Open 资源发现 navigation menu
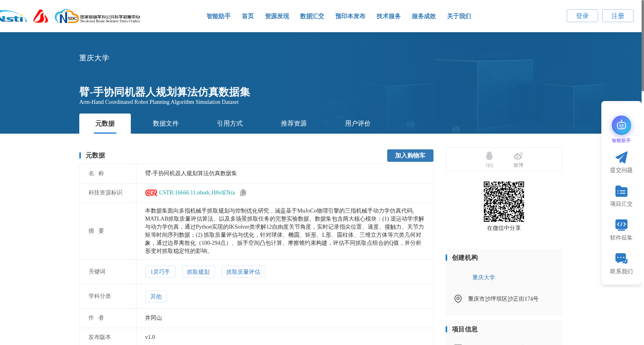644x345 pixels. click(x=277, y=16)
